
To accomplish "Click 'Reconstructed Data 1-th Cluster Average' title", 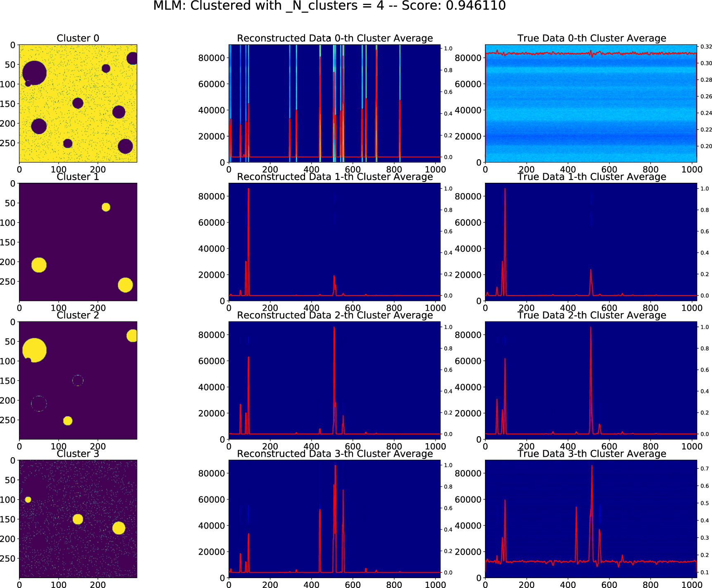I will tap(335, 177).
